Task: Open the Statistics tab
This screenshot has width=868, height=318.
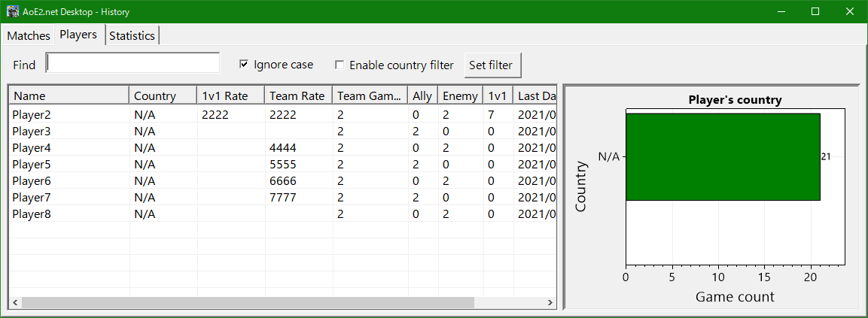Action: [x=132, y=35]
